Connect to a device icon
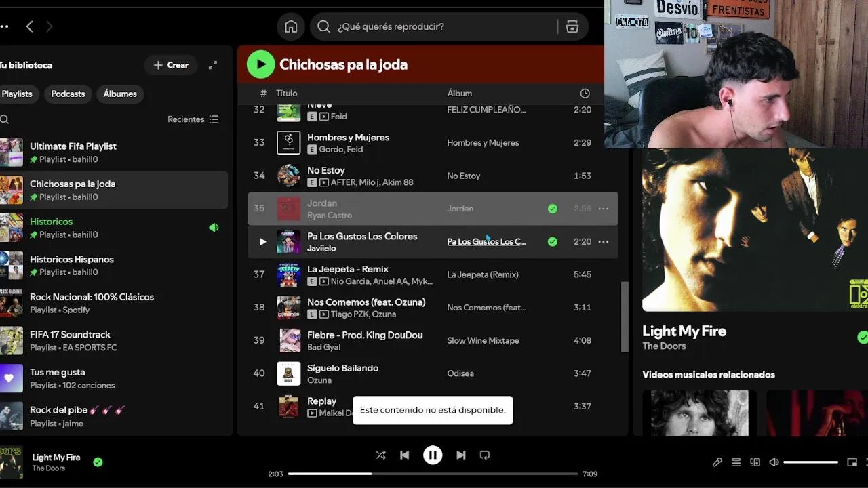This screenshot has width=868, height=488. tap(755, 462)
